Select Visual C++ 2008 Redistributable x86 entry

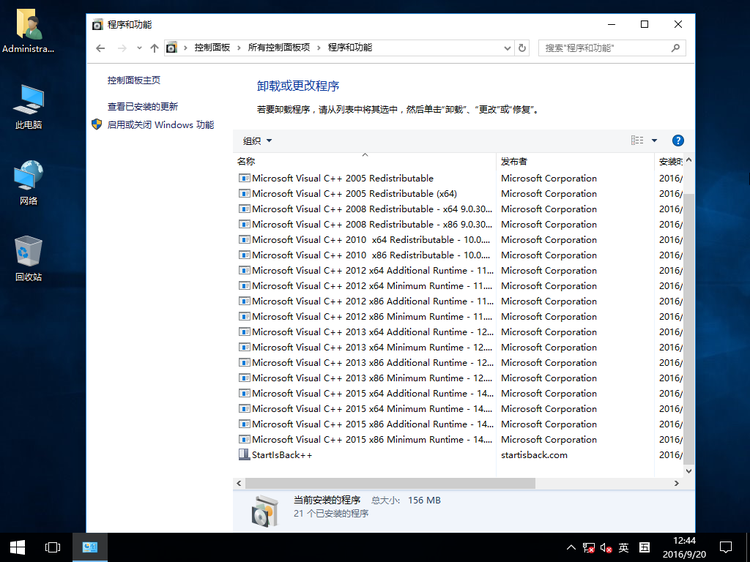tap(458, 224)
